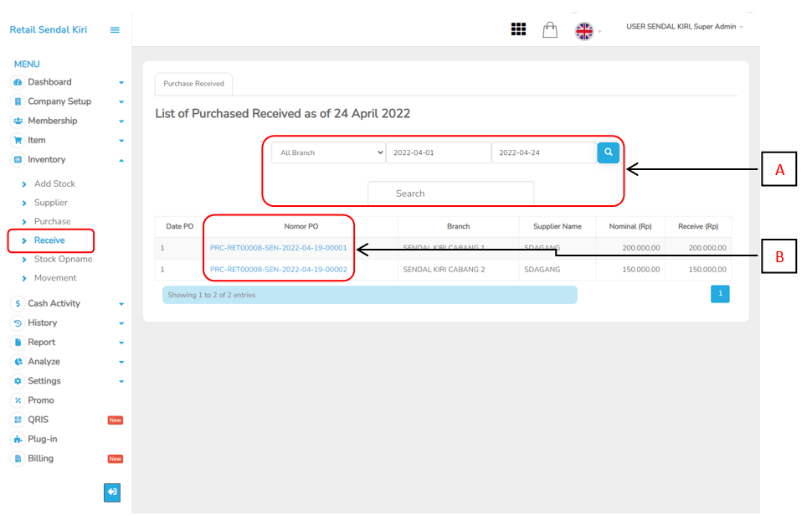Screen dimensions: 812x516
Task: Open Receive submenu item
Action: (x=49, y=240)
